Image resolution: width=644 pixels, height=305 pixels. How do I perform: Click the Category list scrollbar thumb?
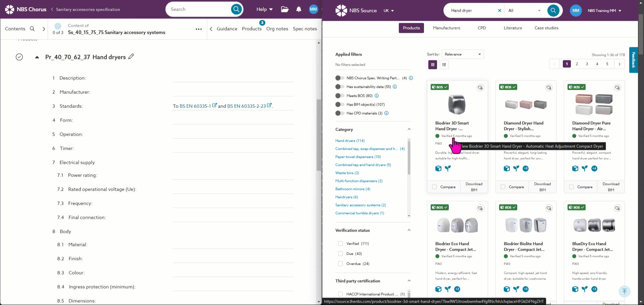[x=409, y=158]
